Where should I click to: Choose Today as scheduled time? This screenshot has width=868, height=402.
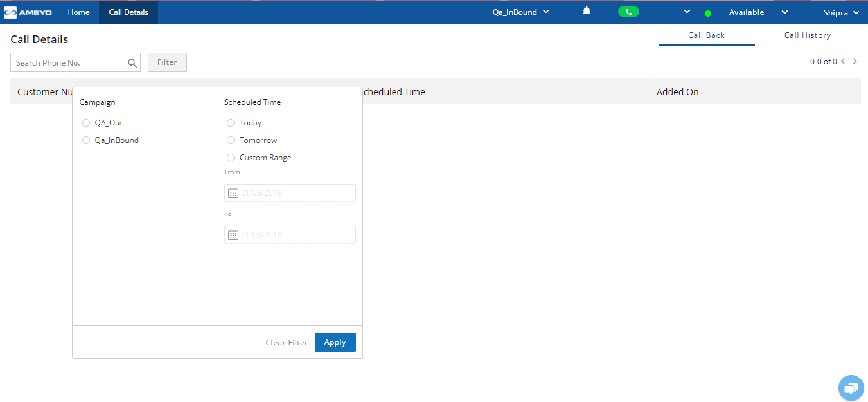231,123
